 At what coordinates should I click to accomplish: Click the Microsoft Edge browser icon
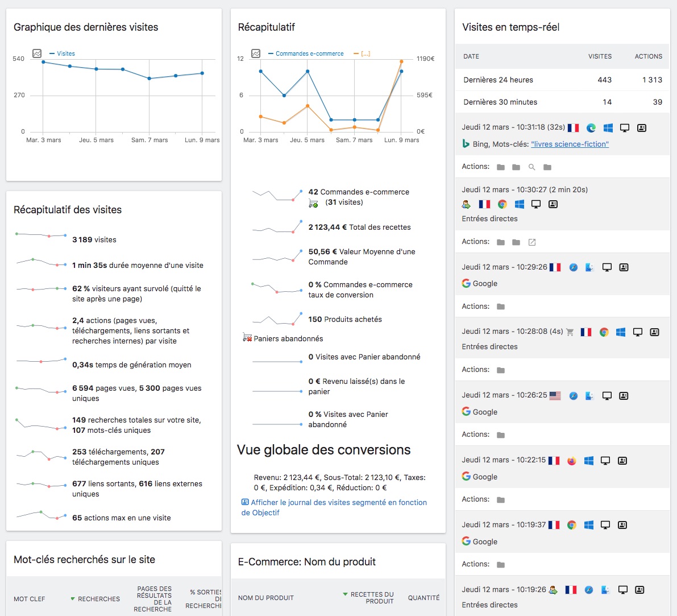[591, 128]
